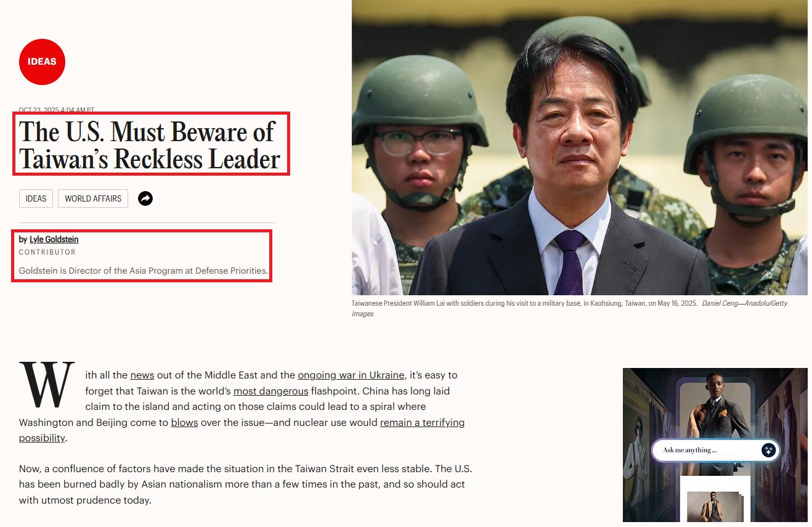Click the 'Ask me anything...' ad input
Screen dimensions: 812x527
(x=708, y=450)
